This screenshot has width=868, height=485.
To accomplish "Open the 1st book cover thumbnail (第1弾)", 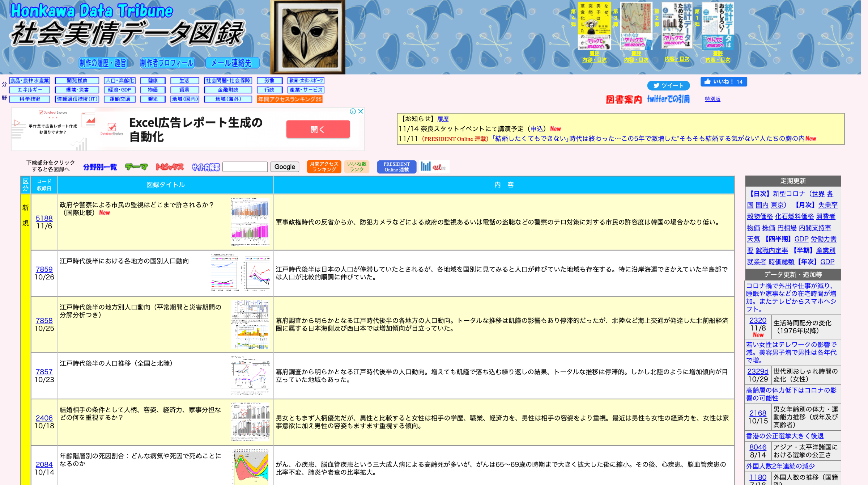I will click(718, 26).
